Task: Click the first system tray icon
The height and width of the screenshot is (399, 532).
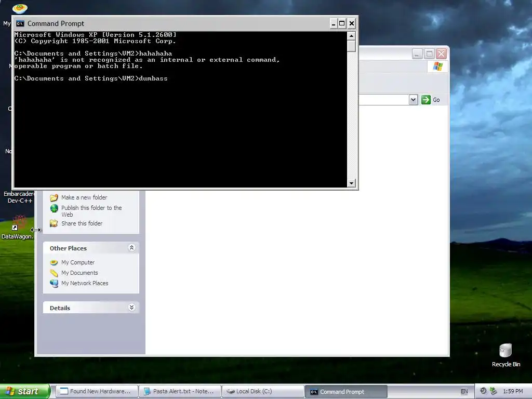Action: [483, 391]
